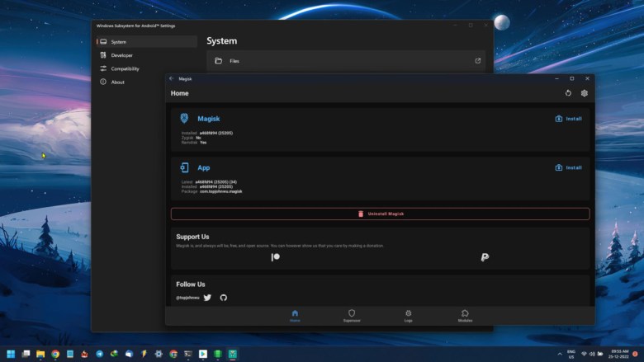Select About in WSA Settings sidebar
This screenshot has height=362, width=644.
[147, 82]
